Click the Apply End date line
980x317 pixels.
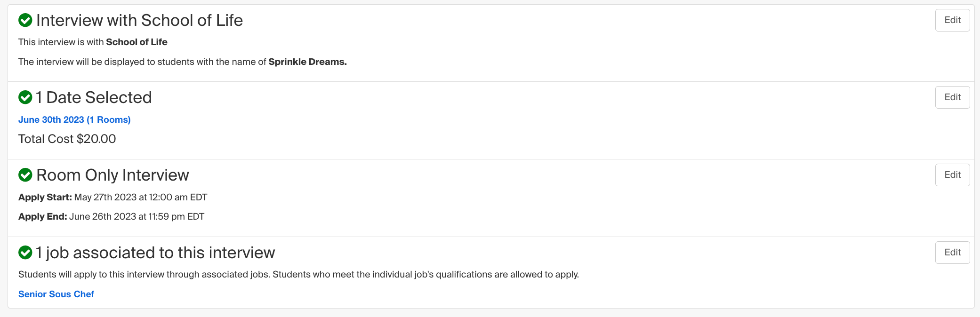coord(111,216)
